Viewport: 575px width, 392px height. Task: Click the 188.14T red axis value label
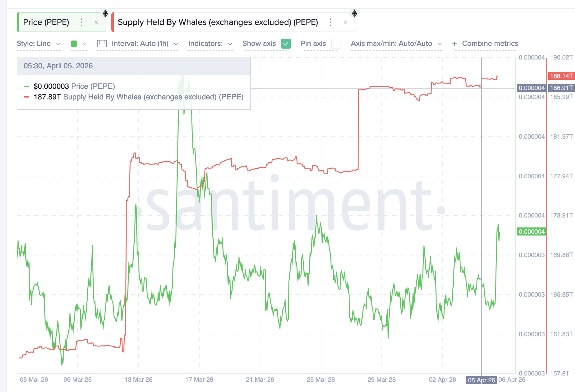point(561,76)
